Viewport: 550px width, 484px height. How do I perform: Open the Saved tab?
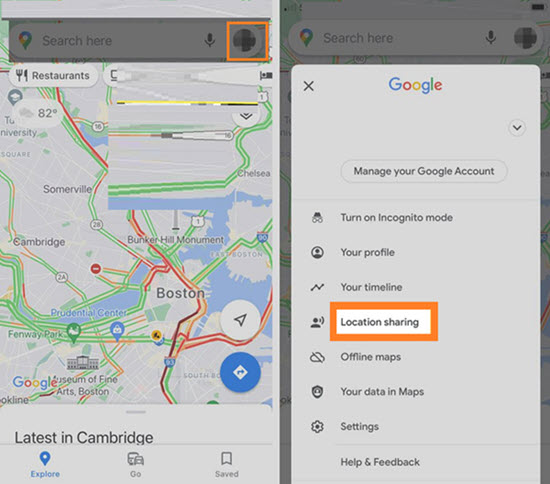[227, 465]
